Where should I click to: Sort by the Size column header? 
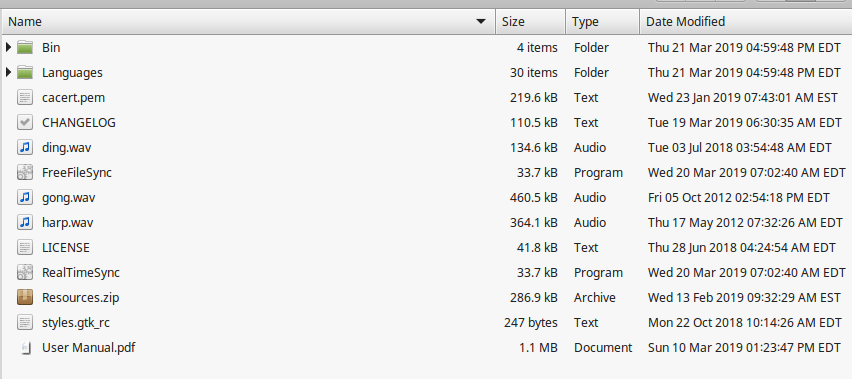tap(530, 22)
